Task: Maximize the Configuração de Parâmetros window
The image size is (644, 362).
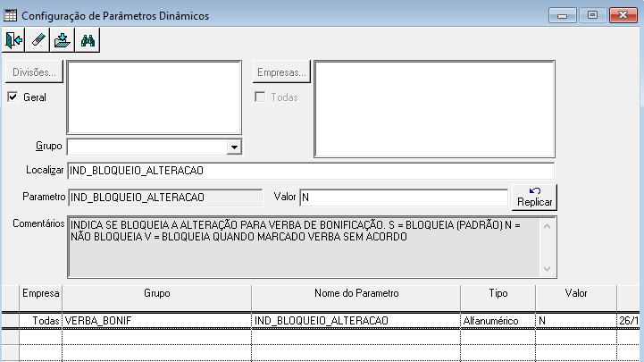Action: pyautogui.click(x=592, y=15)
